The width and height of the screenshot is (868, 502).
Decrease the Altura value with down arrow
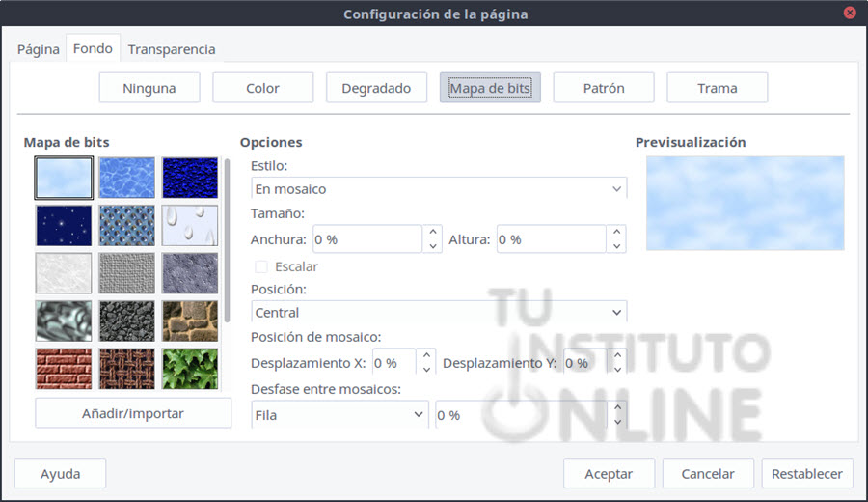tap(616, 246)
